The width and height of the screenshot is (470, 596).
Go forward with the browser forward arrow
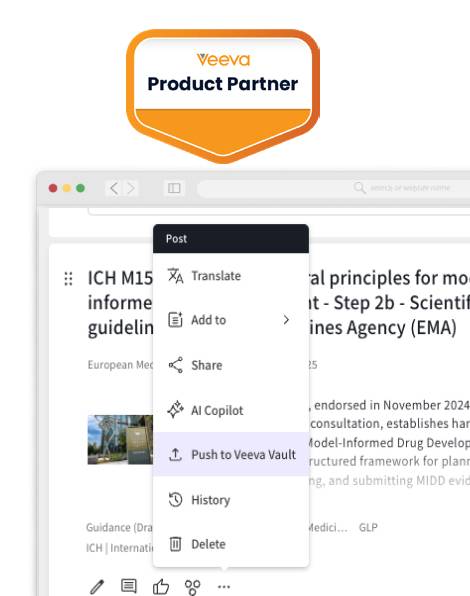click(131, 188)
